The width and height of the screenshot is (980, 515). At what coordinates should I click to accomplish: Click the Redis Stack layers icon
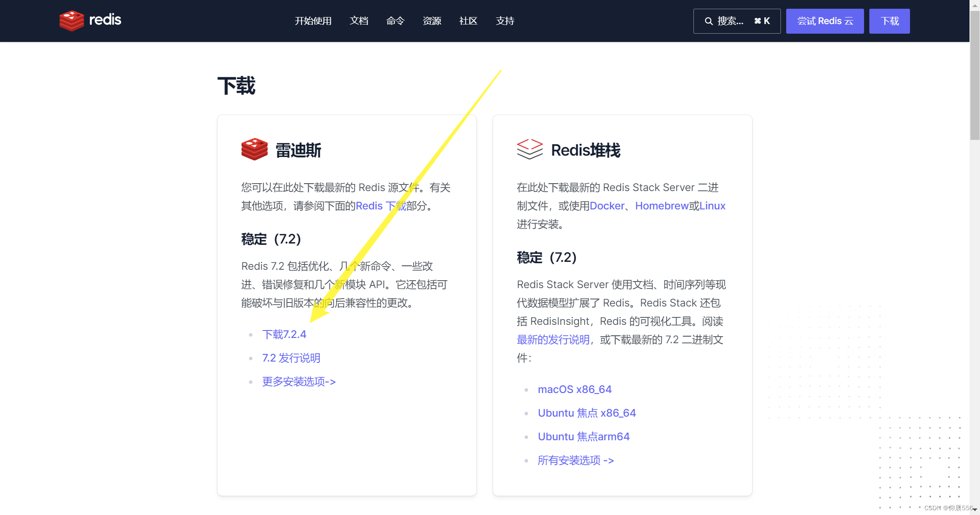point(529,149)
